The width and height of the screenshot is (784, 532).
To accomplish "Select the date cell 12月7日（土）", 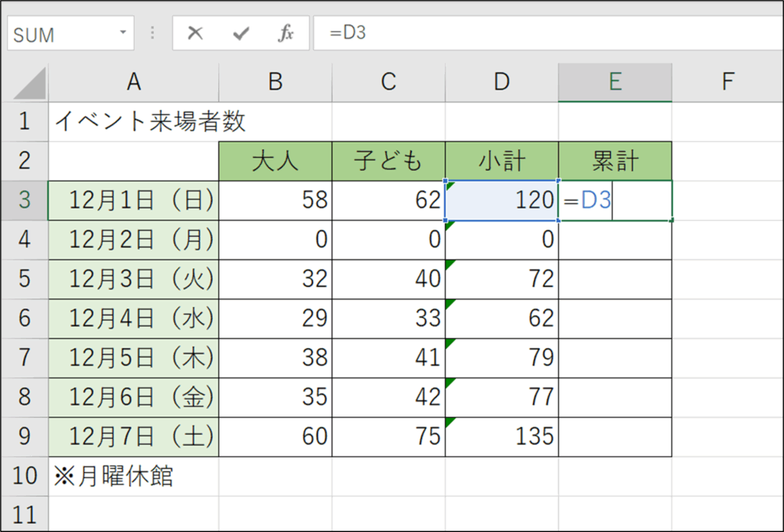I will tap(133, 436).
